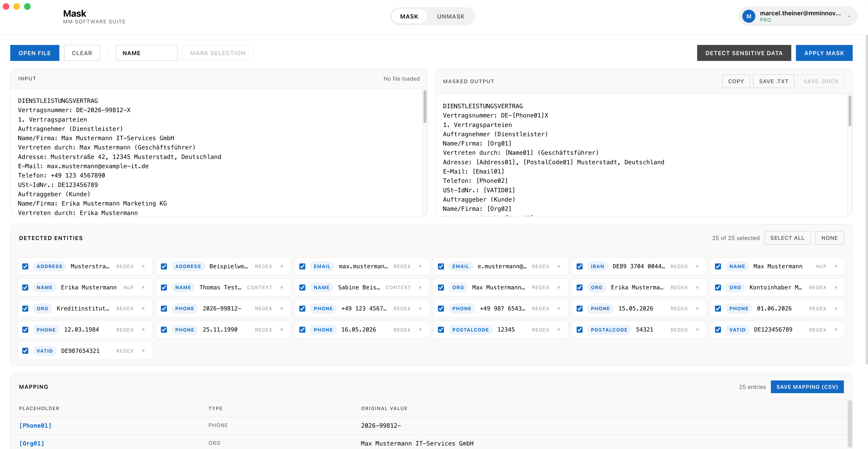Uncheck the Musterstraße ADDRESS entity checkbox
868x449 pixels.
click(x=25, y=266)
